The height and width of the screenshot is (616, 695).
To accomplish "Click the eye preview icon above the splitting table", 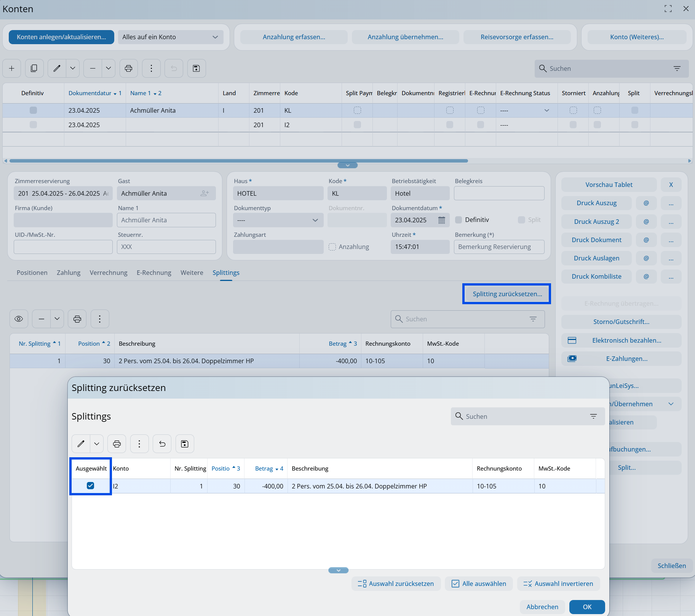I will (19, 319).
